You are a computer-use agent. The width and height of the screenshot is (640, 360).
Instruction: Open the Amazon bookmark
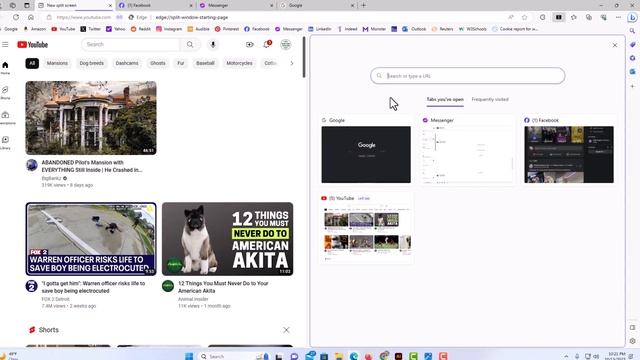coord(35,29)
